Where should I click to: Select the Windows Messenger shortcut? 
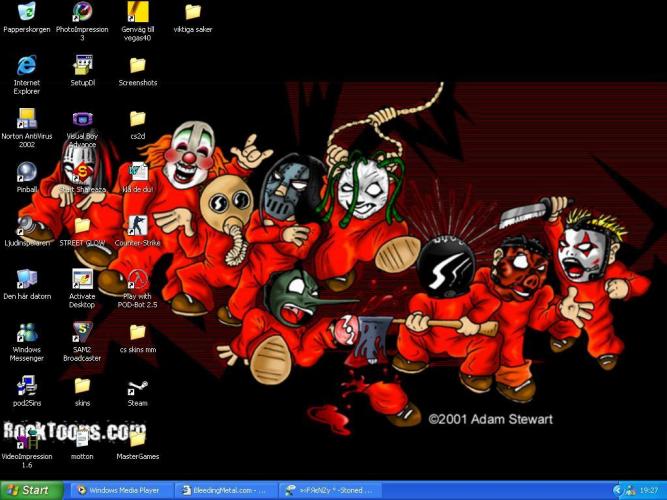pyautogui.click(x=27, y=332)
